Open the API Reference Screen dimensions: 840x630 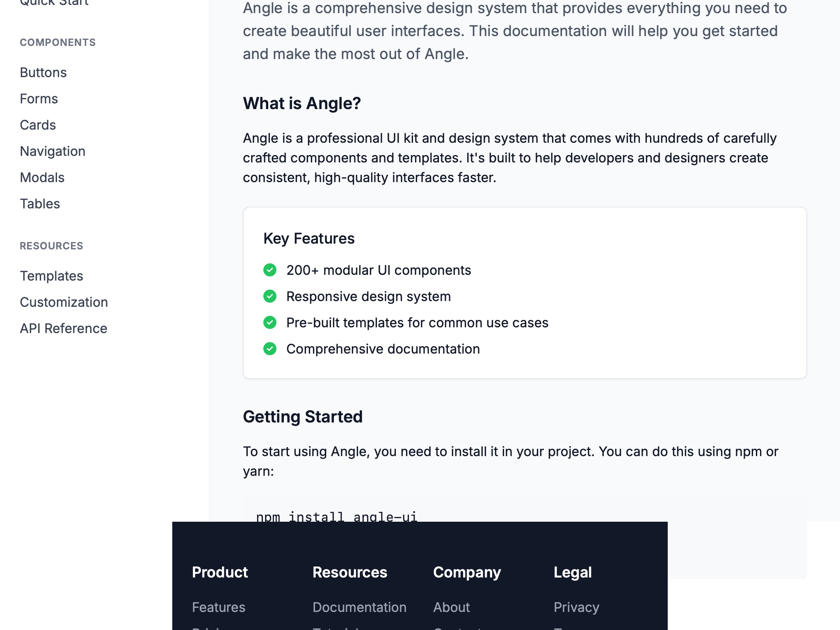pos(63,328)
